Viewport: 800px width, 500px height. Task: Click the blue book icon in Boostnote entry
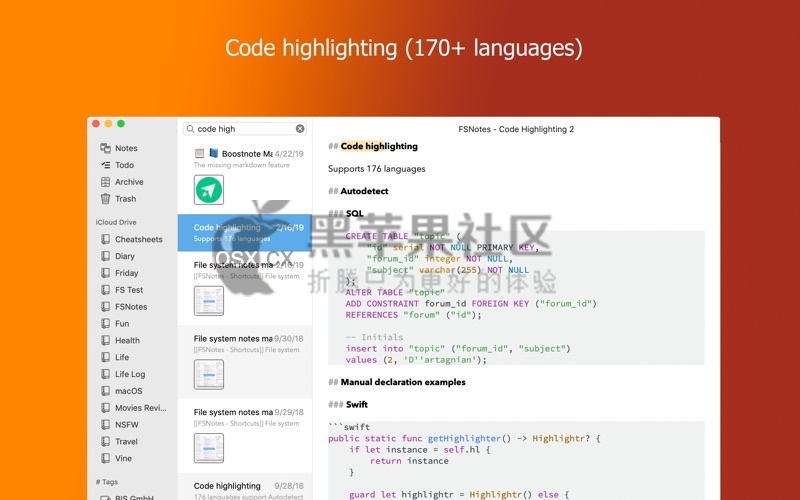coord(213,153)
